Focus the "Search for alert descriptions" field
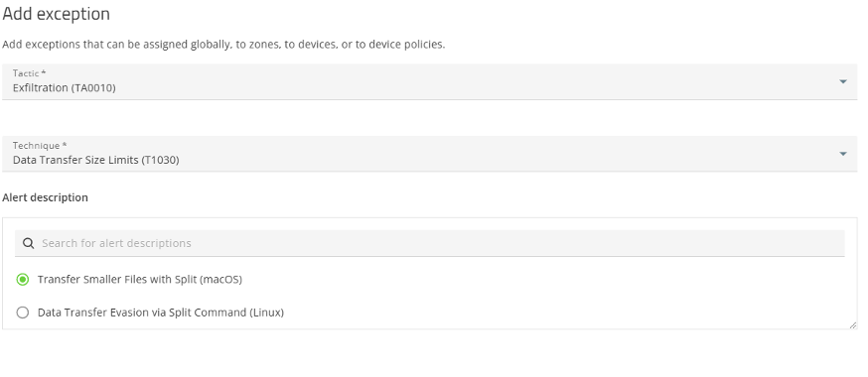This screenshot has width=868, height=377. 430,243
